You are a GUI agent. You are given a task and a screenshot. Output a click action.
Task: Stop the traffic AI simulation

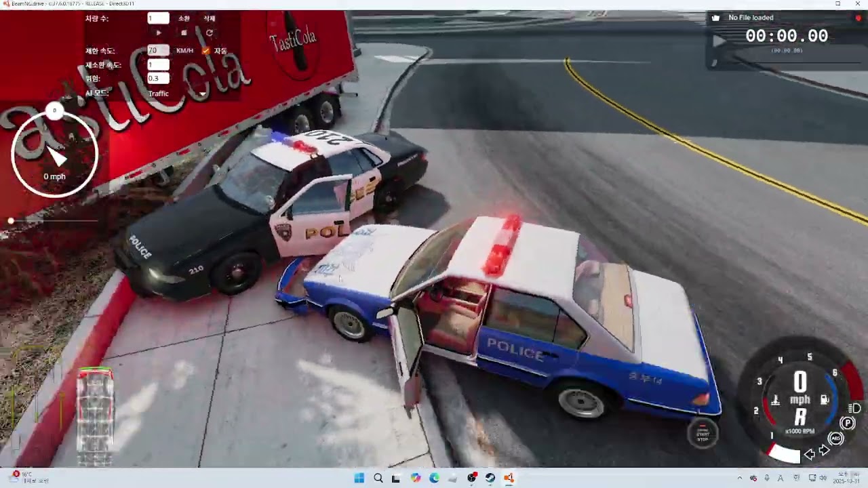pyautogui.click(x=184, y=33)
